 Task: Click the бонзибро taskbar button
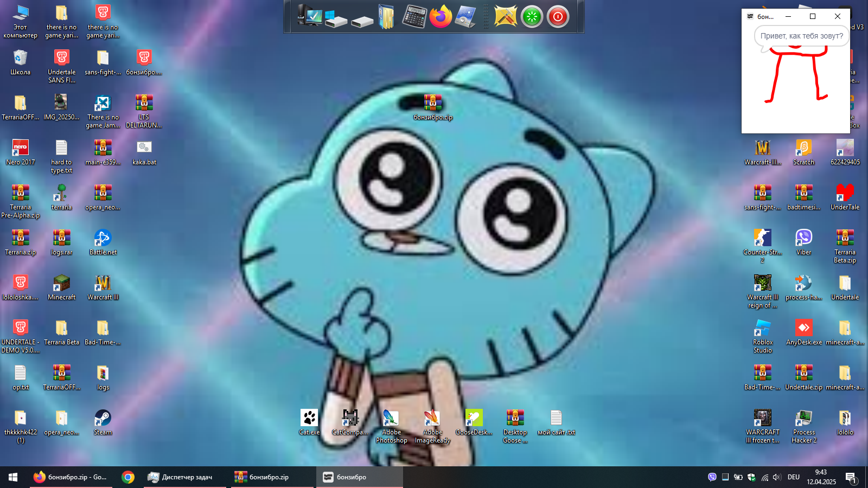(359, 477)
